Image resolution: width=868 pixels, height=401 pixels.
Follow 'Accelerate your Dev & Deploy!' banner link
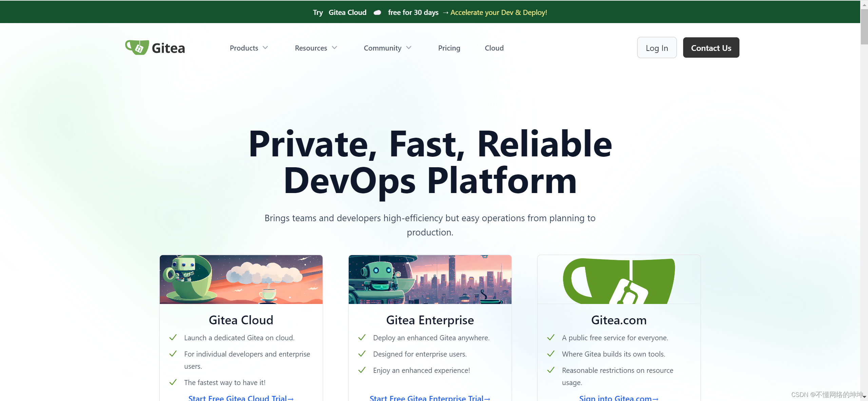pyautogui.click(x=498, y=13)
